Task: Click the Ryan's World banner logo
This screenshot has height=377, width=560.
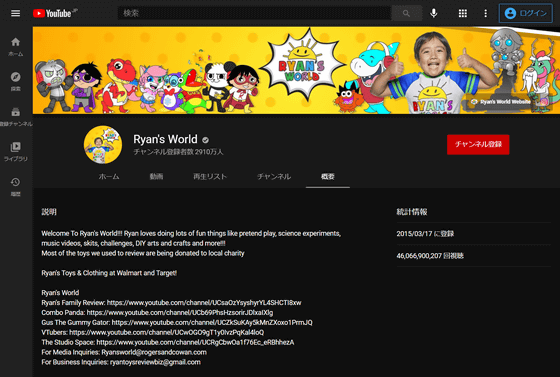Action: [302, 65]
